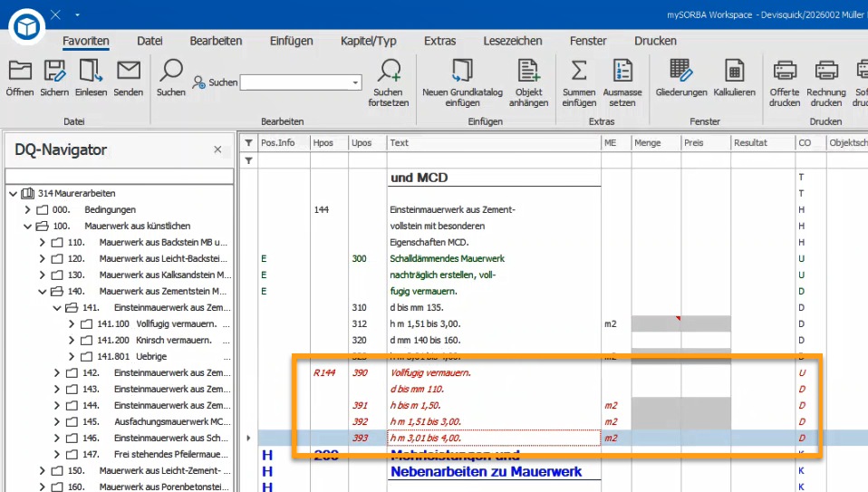This screenshot has width=868, height=492.
Task: Open quick access toolbar dropdown arrow
Action: pyautogui.click(x=77, y=14)
